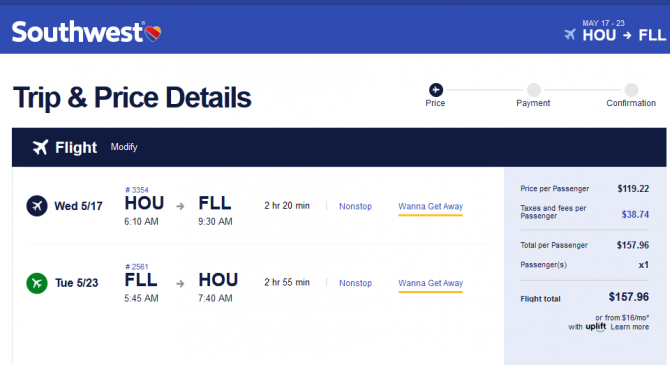Open flight number 3354 details
This screenshot has width=670, height=365.
point(137,190)
